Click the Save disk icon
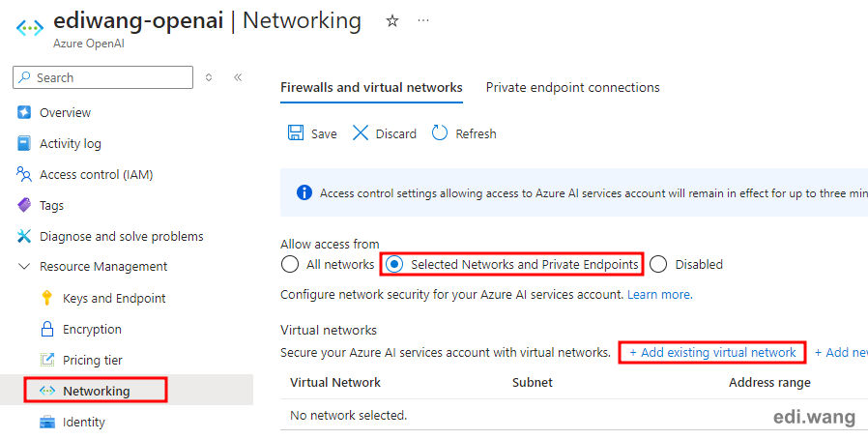868x439 pixels. (296, 132)
